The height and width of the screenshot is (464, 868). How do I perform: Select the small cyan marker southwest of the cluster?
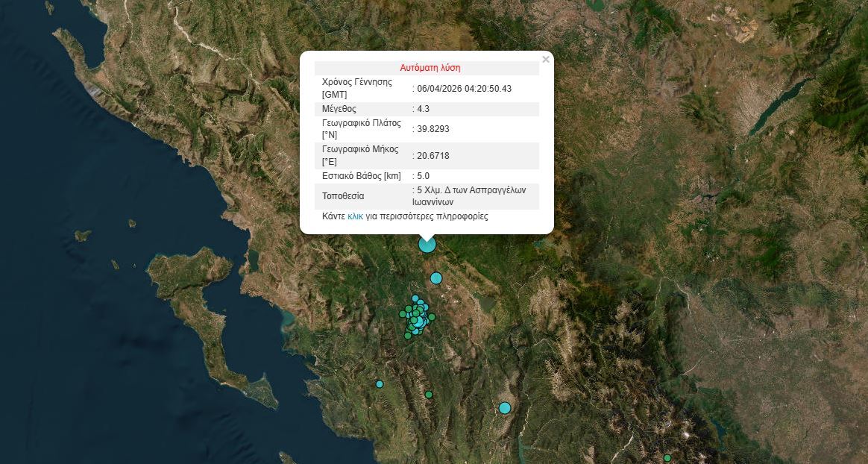coord(380,384)
